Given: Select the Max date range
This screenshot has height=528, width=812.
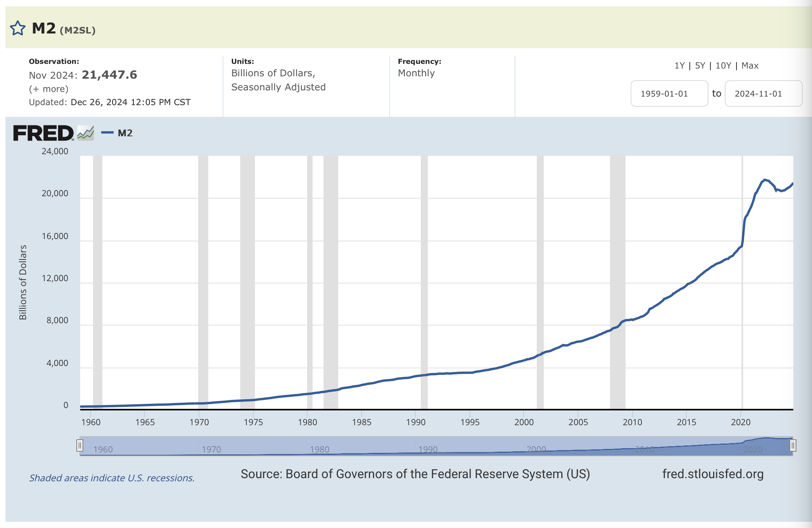Looking at the screenshot, I should [x=750, y=65].
